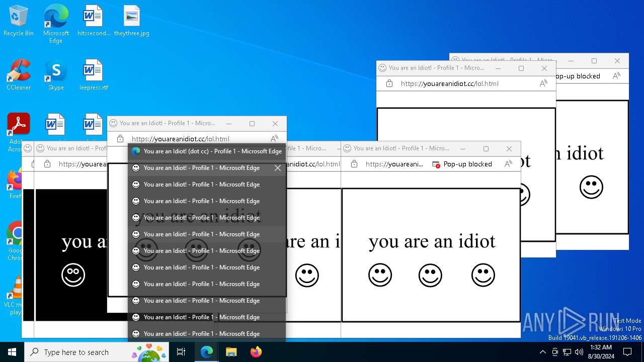Select the theythree.jpg image file icon

pyautogui.click(x=131, y=21)
